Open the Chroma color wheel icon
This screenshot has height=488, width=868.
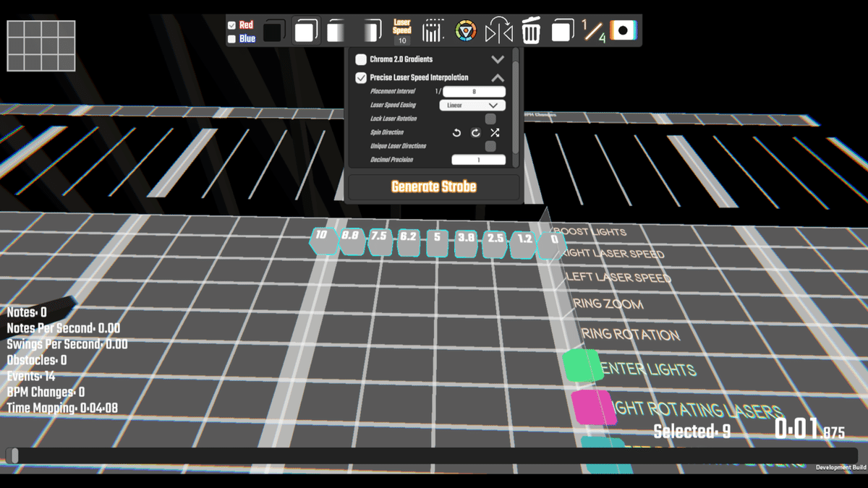coord(465,31)
